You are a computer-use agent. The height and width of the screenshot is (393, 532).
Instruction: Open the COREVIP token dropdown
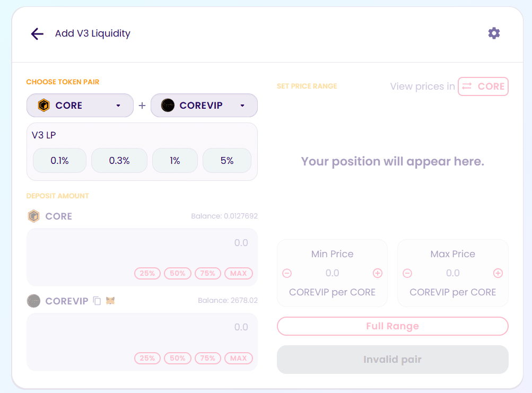pos(204,106)
